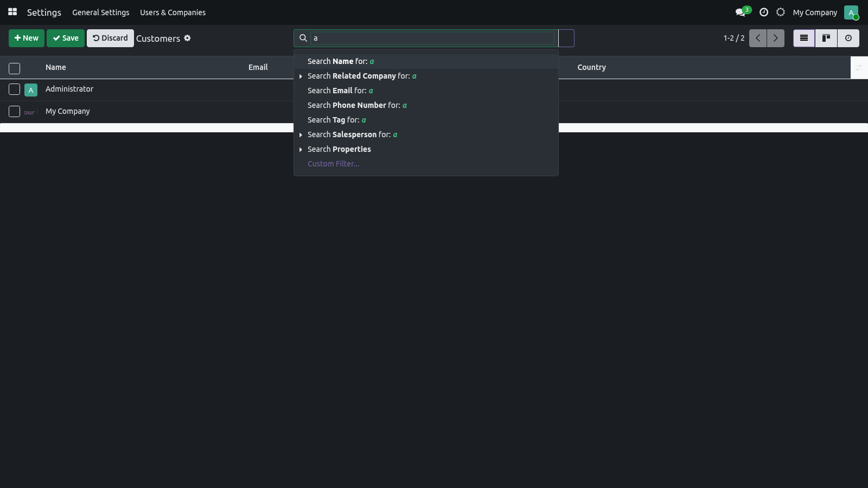Open the activities clock icon
Image resolution: width=868 pixels, height=488 pixels.
pyautogui.click(x=764, y=12)
